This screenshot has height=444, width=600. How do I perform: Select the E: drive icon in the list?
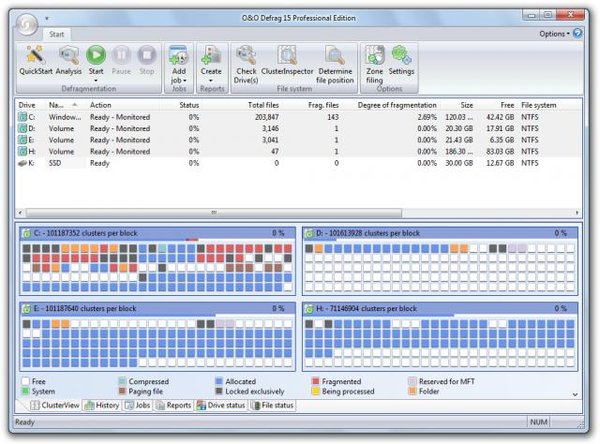(x=23, y=140)
